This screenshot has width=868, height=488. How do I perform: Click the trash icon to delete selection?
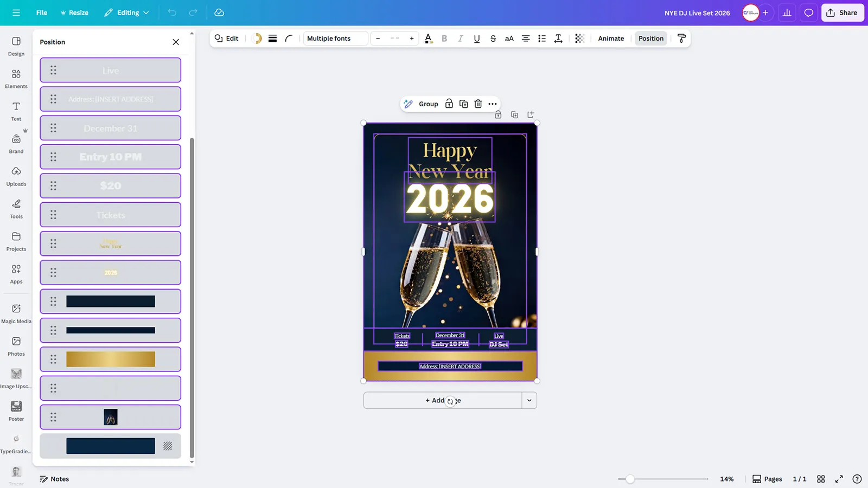[478, 104]
